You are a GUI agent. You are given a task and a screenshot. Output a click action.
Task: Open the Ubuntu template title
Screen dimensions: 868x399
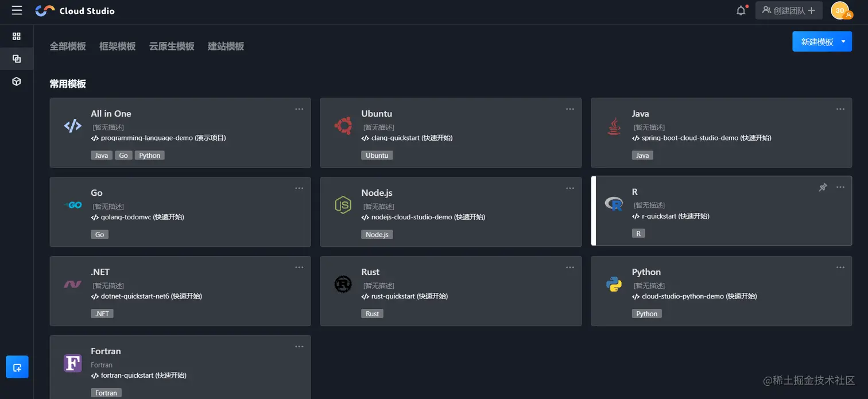[x=377, y=114]
